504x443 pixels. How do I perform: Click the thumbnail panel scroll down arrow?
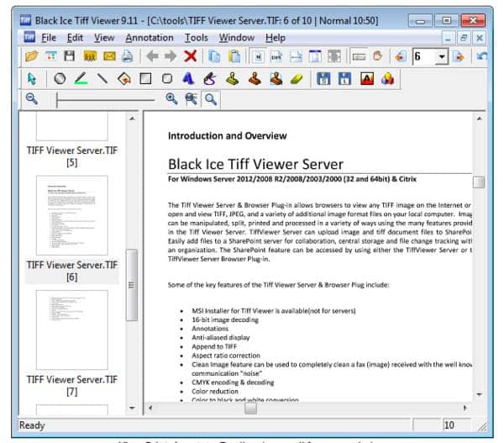pos(132,408)
